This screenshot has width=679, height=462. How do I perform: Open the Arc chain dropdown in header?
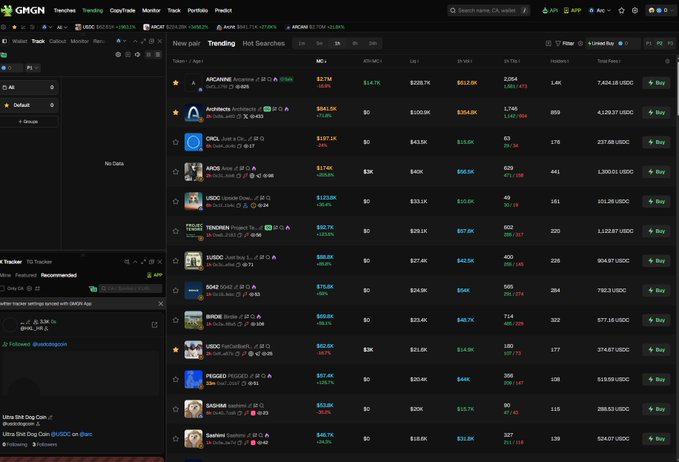pos(600,10)
